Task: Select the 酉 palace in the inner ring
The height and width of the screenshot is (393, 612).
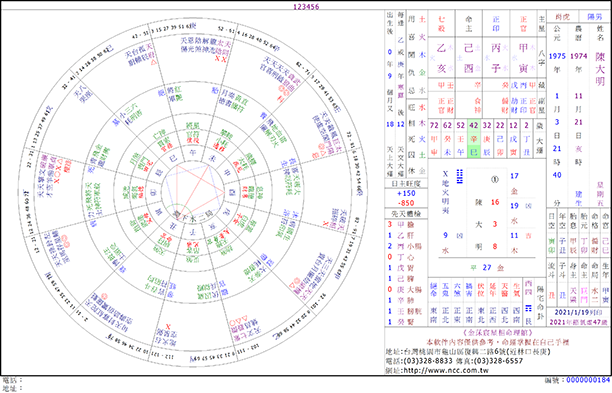Action: coord(231,192)
